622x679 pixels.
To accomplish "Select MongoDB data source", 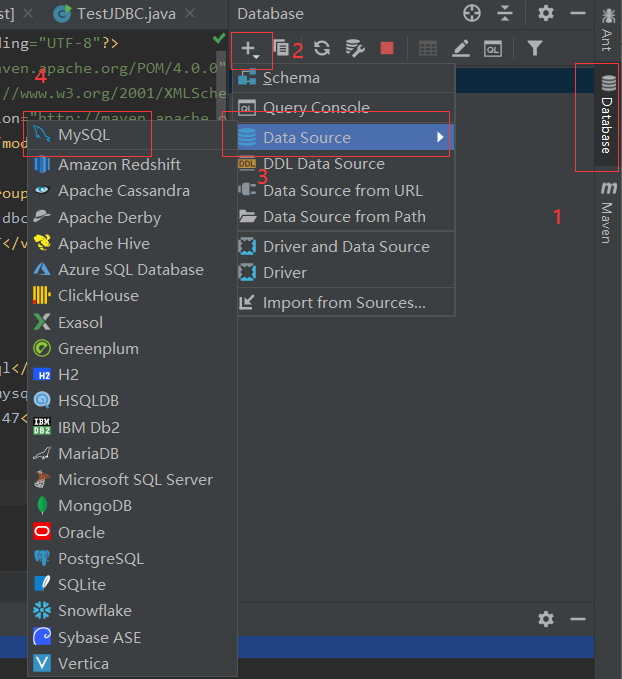I will 133,506.
